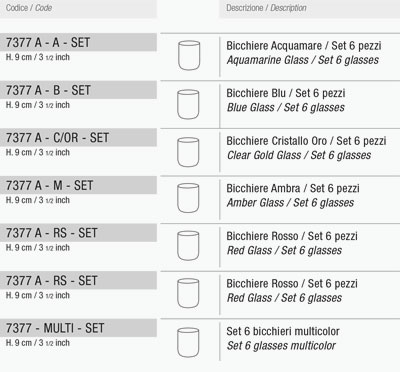This screenshot has width=400, height=372.
Task: Click Amber Glass / Set 6 glasses text
Action: click(290, 203)
